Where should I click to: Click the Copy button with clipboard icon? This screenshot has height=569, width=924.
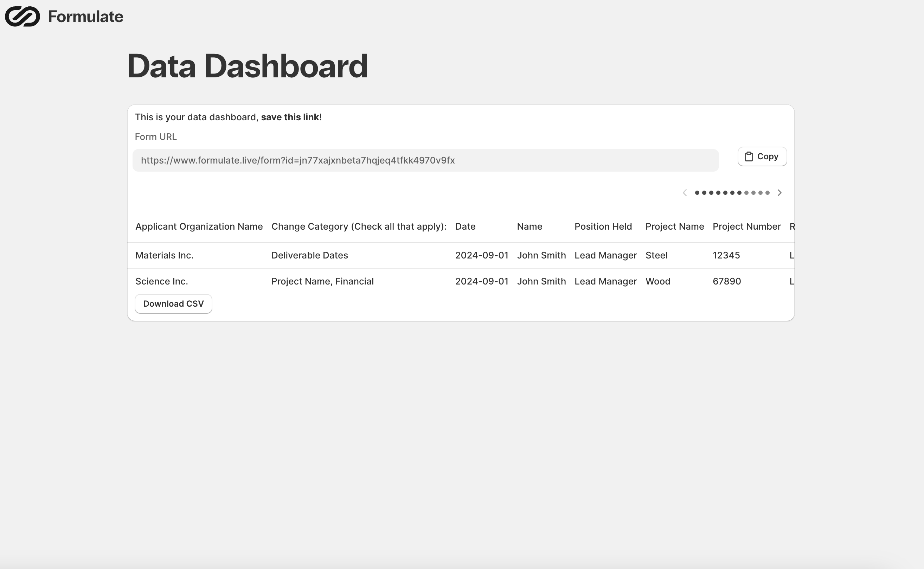[762, 156]
